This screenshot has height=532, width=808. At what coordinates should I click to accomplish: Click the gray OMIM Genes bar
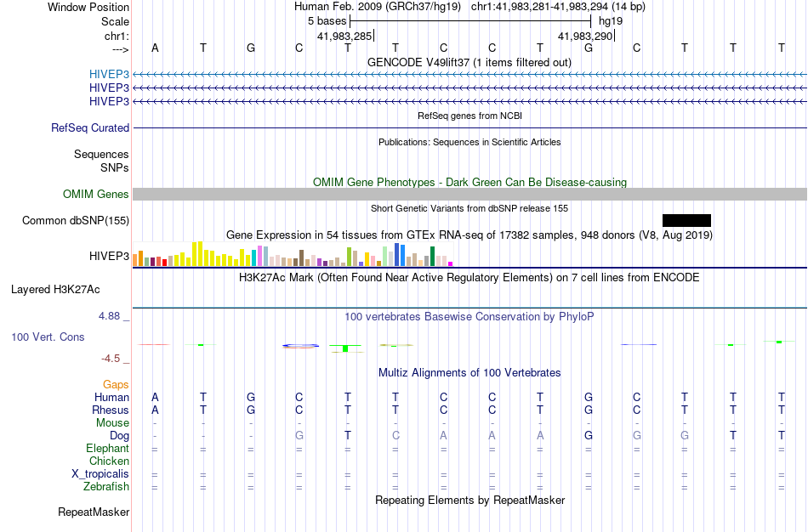470,194
